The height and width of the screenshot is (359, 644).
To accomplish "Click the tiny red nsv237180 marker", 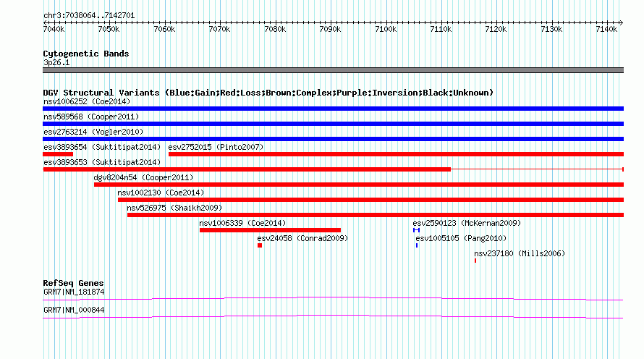I will point(475,261).
